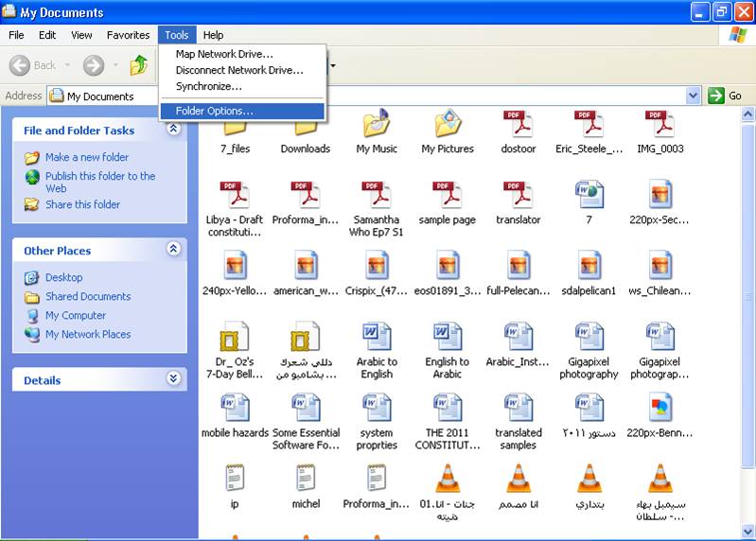This screenshot has width=756, height=541.
Task: Select the ip text file icon
Action: pyautogui.click(x=235, y=480)
